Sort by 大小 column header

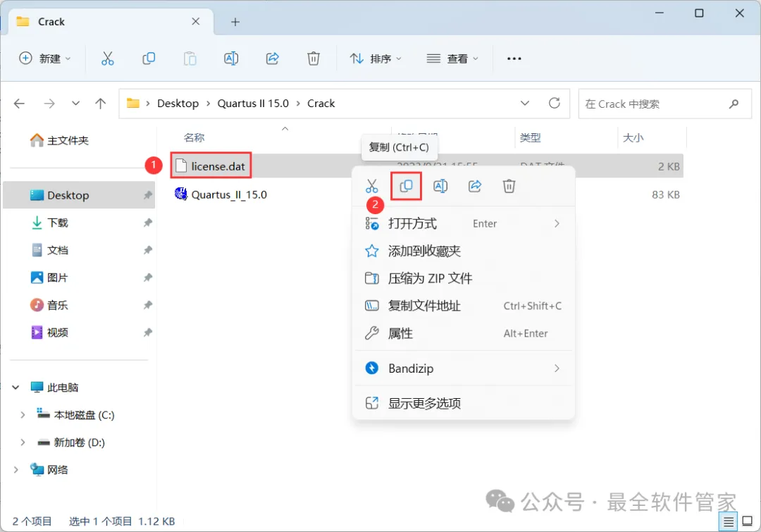633,138
